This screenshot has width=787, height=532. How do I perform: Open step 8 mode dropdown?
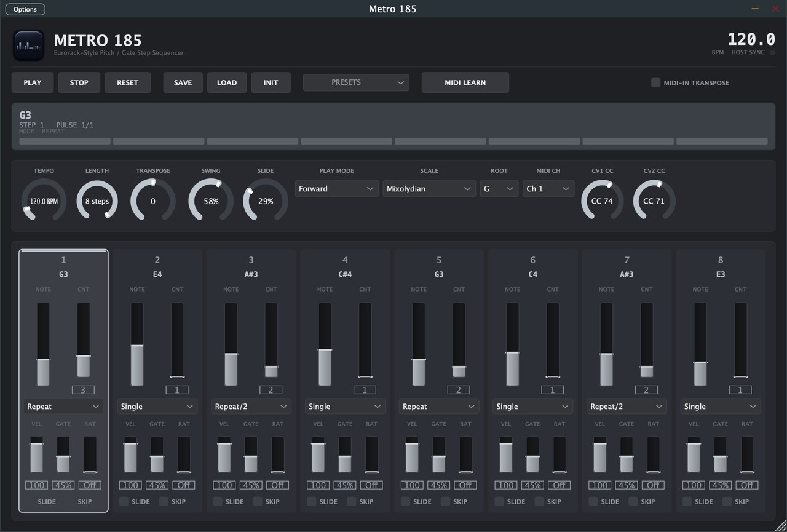(x=721, y=407)
